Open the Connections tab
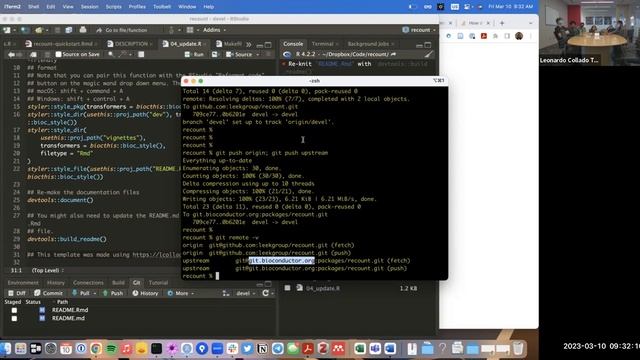The width and height of the screenshot is (640, 360). click(88, 282)
